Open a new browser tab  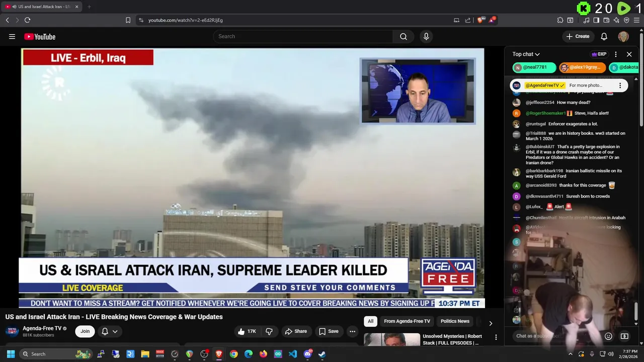pyautogui.click(x=89, y=7)
